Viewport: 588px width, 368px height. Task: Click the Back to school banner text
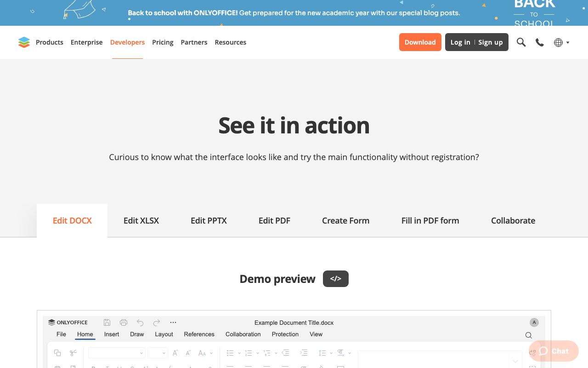(294, 13)
